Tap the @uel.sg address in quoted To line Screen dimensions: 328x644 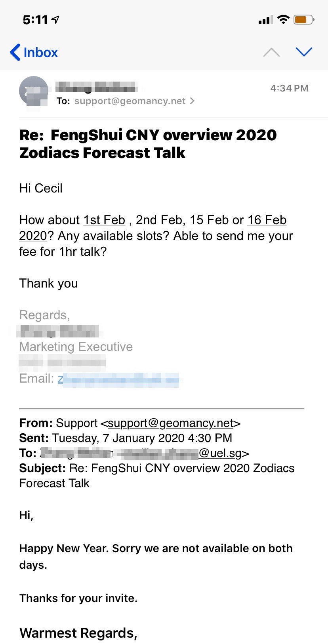pos(220,453)
